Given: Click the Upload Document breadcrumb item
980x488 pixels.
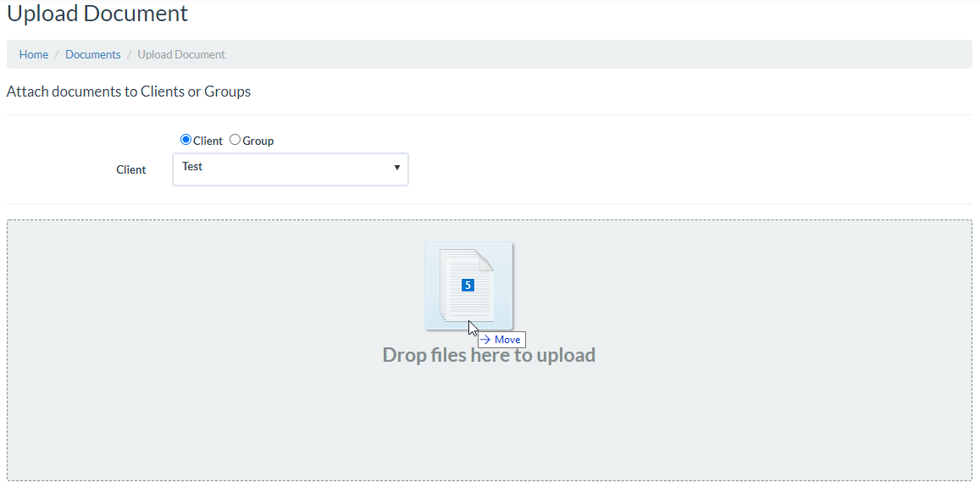Looking at the screenshot, I should coord(181,54).
